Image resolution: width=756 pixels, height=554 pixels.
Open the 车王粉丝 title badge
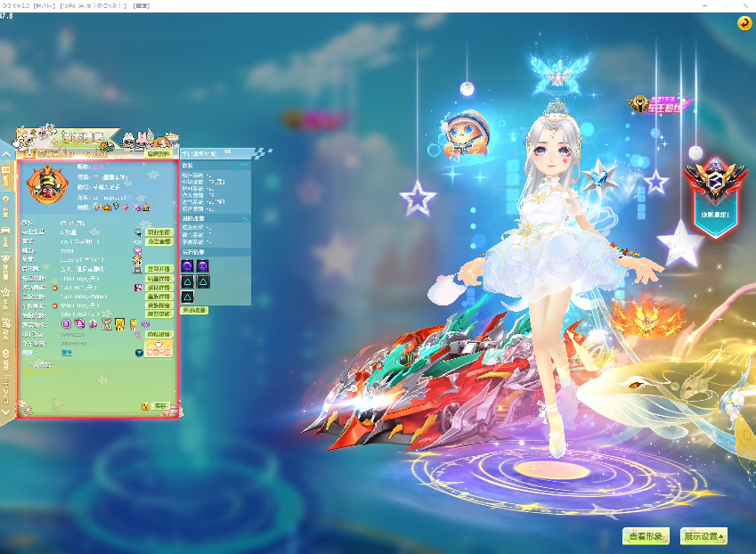point(661,104)
